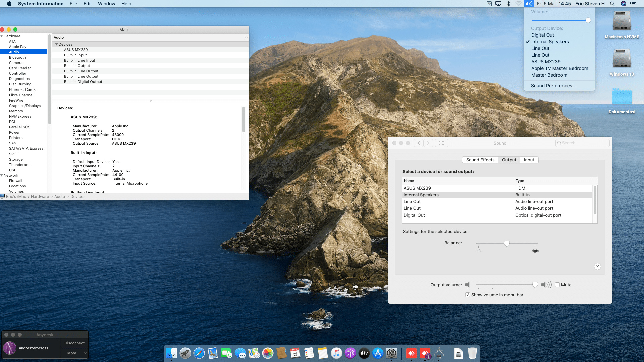Open Spotlight search magnifier in the menu bar
The width and height of the screenshot is (644, 362).
click(x=612, y=4)
